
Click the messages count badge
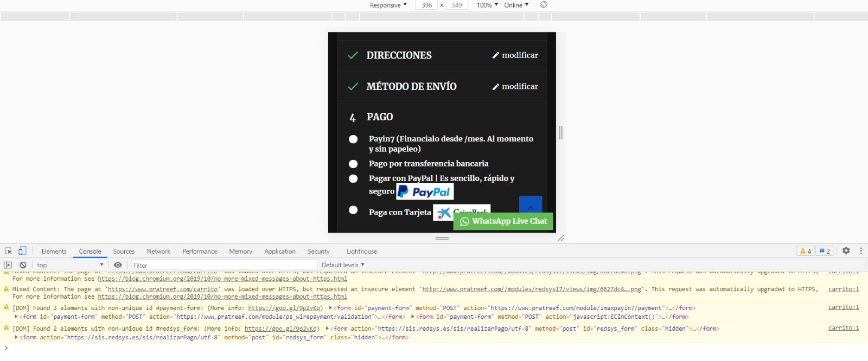[825, 251]
